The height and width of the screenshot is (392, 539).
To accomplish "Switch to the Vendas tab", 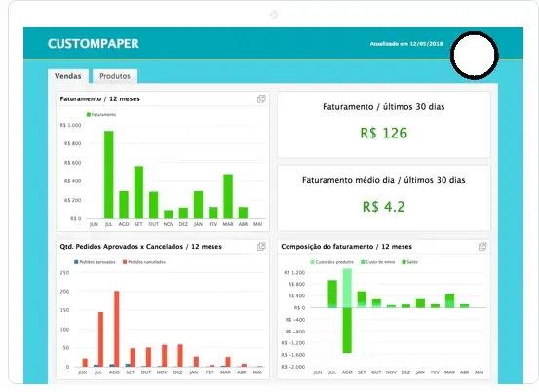I will pyautogui.click(x=68, y=76).
